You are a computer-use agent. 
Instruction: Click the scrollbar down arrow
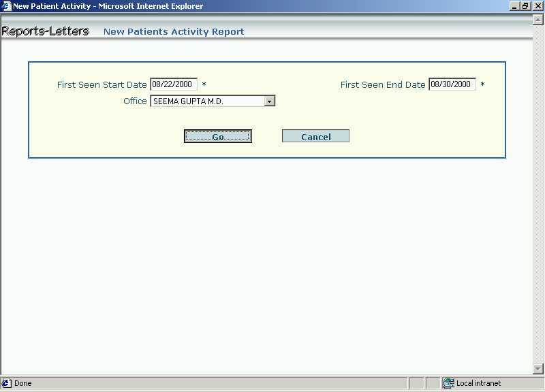(x=538, y=368)
